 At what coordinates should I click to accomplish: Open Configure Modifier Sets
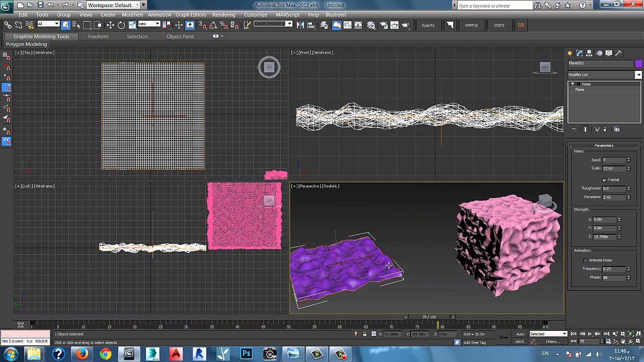tap(617, 129)
